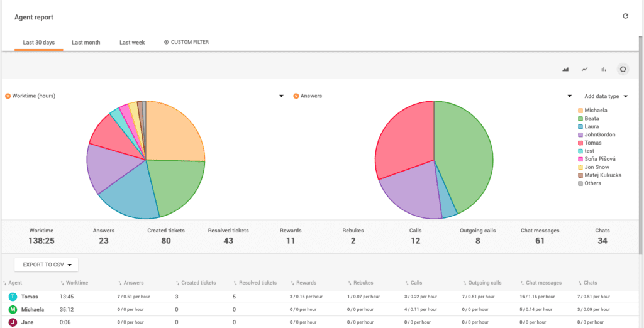The width and height of the screenshot is (644, 328).
Task: Remove the Answers data type chart
Action: coord(296,96)
